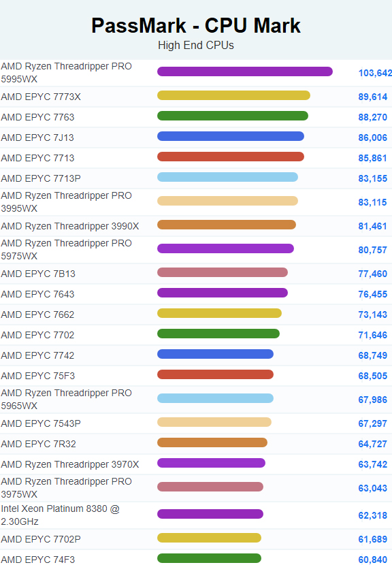Open the AMD EPYC 74F3 entry

point(38,560)
